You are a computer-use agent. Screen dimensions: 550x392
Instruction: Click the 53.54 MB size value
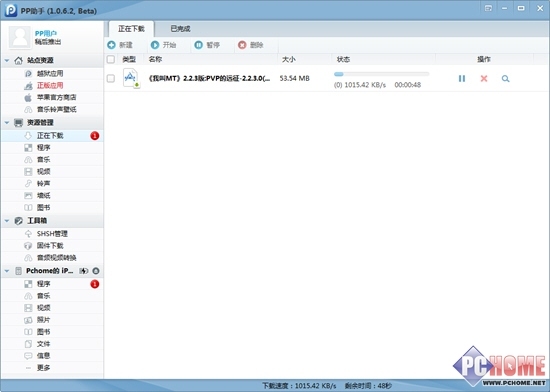(295, 78)
